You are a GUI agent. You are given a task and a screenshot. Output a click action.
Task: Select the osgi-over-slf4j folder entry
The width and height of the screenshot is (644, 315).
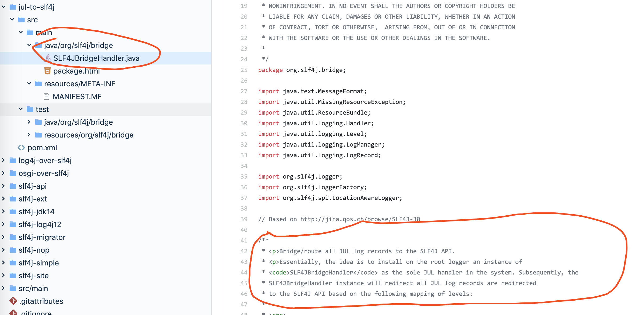point(43,173)
